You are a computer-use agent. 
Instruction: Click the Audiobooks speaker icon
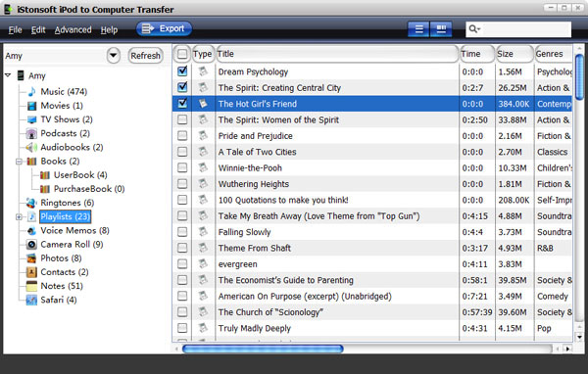point(31,147)
